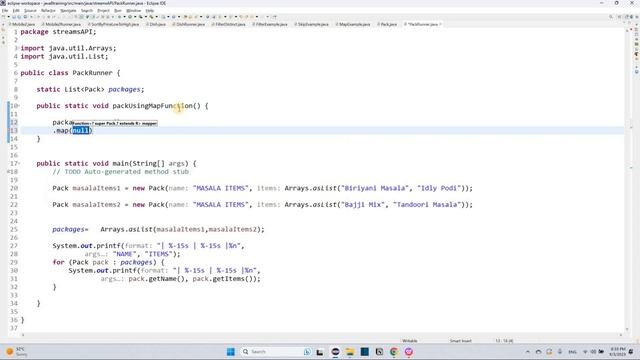The width and height of the screenshot is (640, 360).
Task: Click masalaItems1 variable on line 20
Action: [x=96, y=188]
